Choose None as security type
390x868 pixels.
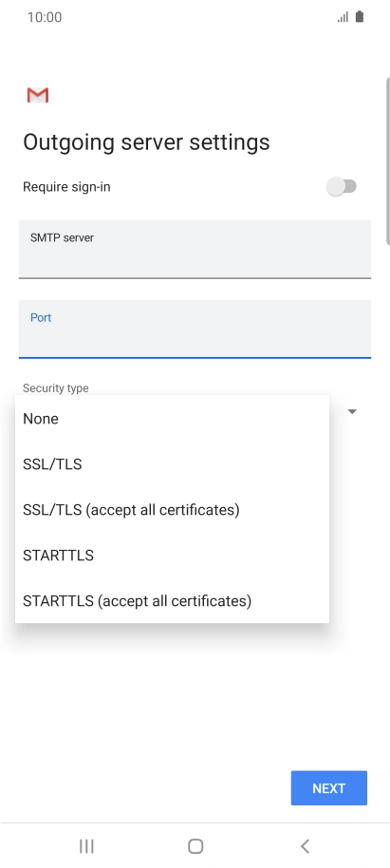pyautogui.click(x=172, y=419)
